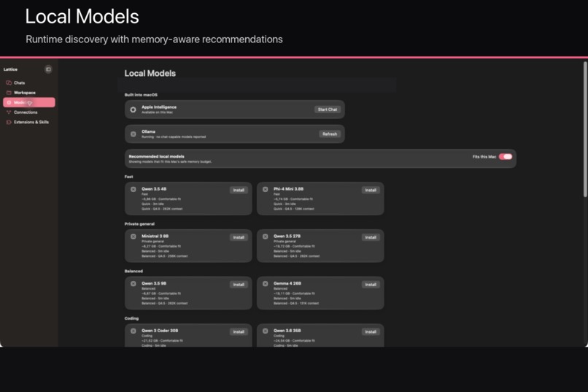Open Extensions & Skills in the sidebar
588x392 pixels.
[x=29, y=122]
